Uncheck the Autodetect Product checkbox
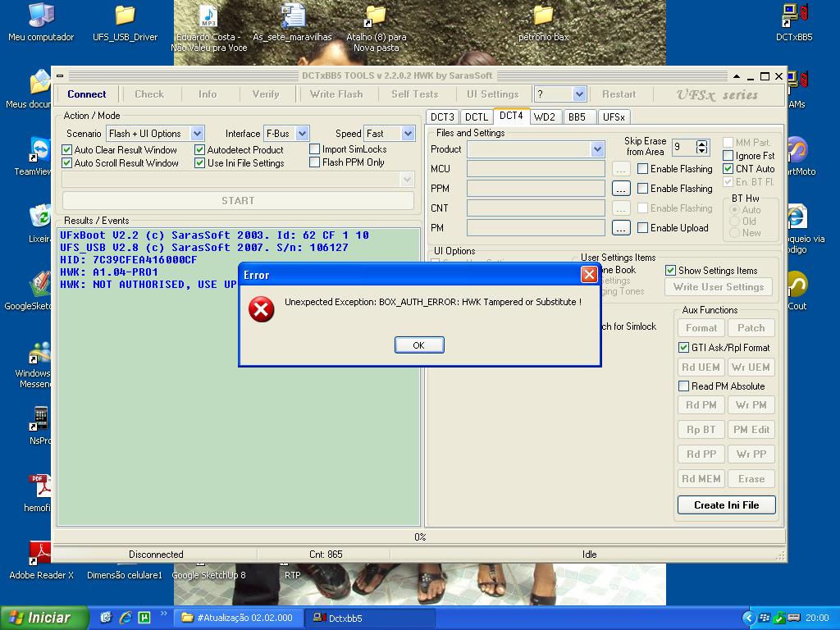The image size is (840, 630). (200, 150)
